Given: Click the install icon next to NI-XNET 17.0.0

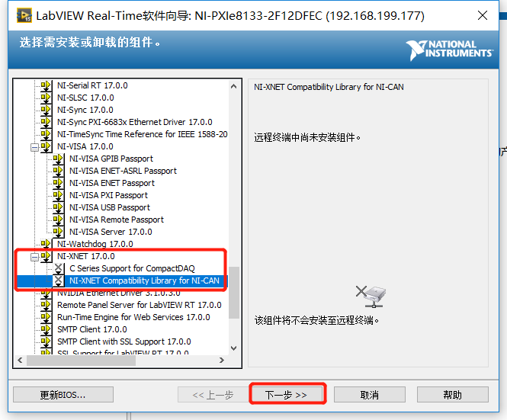Looking at the screenshot, I should tap(46, 257).
